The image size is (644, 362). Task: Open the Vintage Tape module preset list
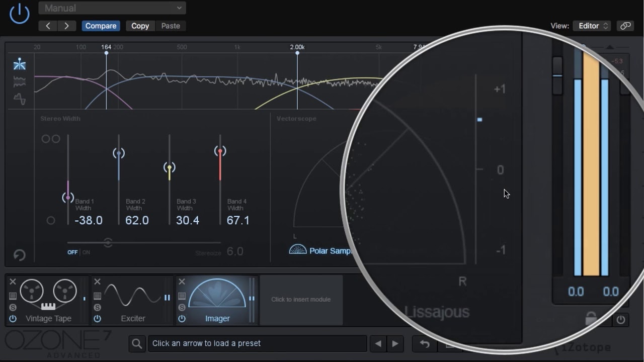[13, 296]
